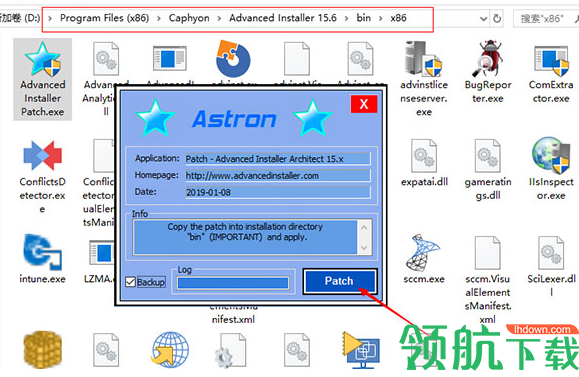Select the sccm.VisualElementsManifest.xml file icon
This screenshot has height=377, width=579.
click(x=487, y=253)
